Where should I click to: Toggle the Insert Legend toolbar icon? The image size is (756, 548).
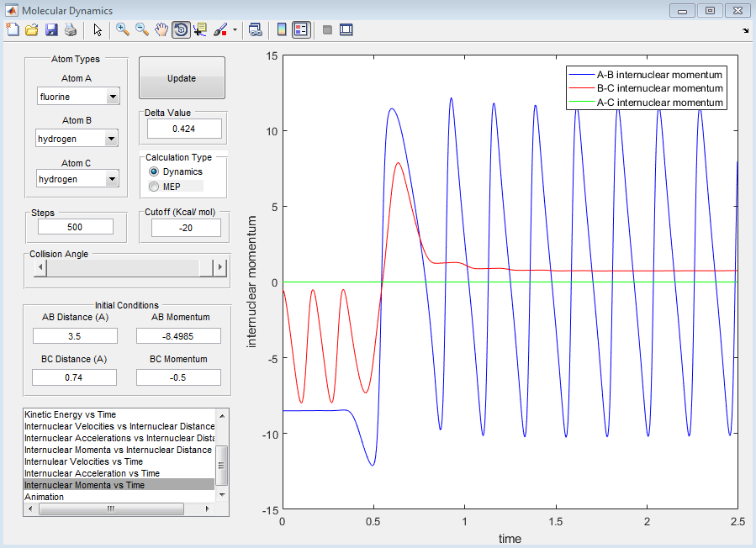(302, 29)
